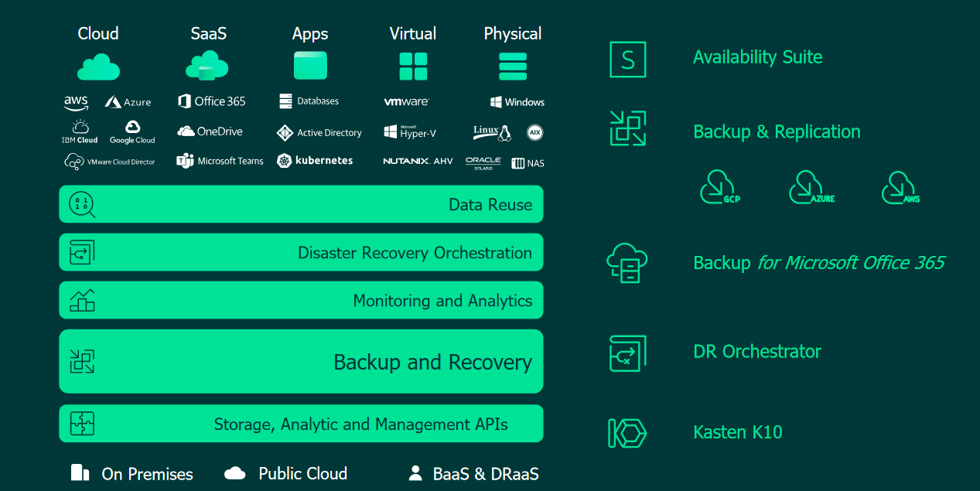Click the Backup & Replication icon
This screenshot has height=491, width=980.
click(x=627, y=128)
